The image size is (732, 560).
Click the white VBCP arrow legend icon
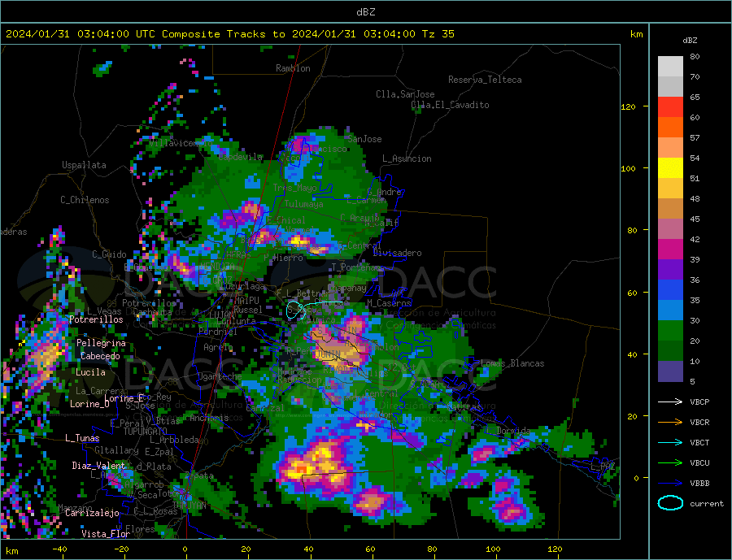[670, 402]
